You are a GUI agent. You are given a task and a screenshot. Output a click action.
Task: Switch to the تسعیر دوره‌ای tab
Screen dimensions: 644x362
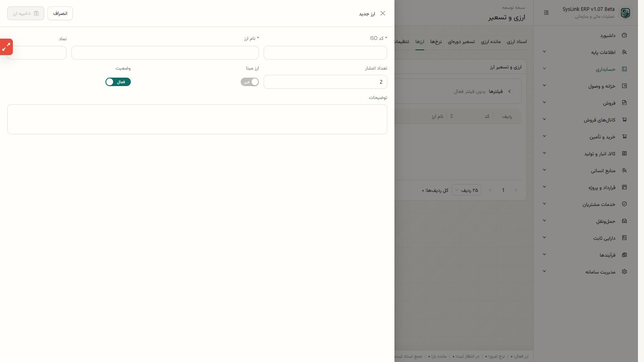461,42
